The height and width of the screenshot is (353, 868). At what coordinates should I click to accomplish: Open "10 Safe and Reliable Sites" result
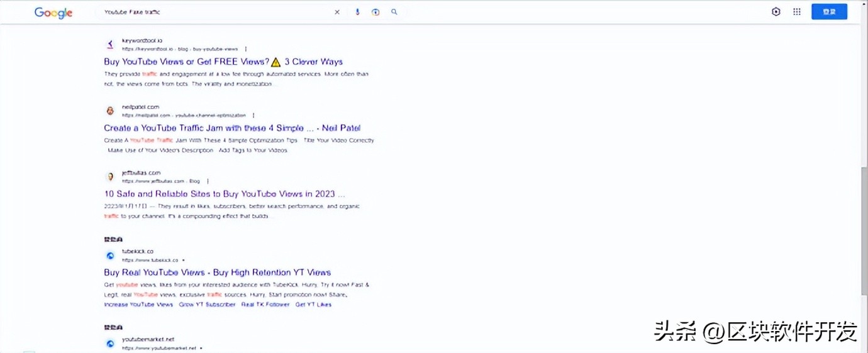pyautogui.click(x=224, y=194)
